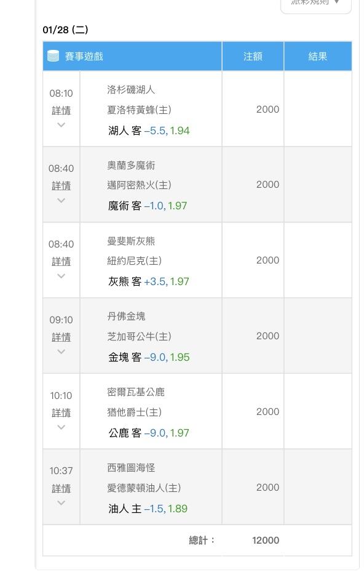Open 詳情 for the 密爾瓦基公鹿 game
The image size is (364, 588).
(x=61, y=413)
